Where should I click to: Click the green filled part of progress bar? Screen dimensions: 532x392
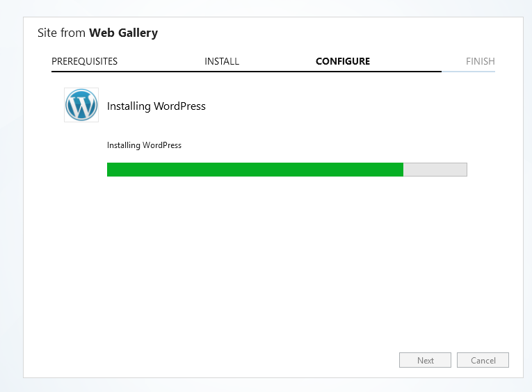pyautogui.click(x=255, y=170)
